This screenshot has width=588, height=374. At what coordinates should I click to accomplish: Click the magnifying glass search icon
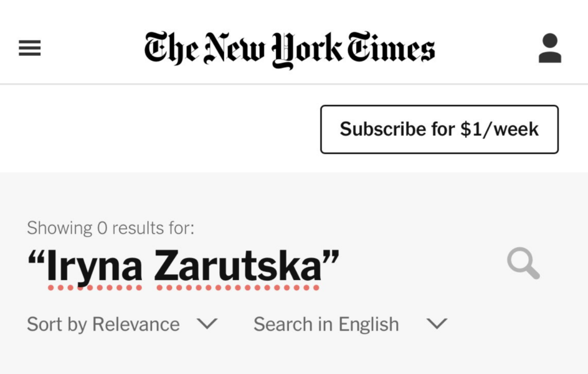pyautogui.click(x=523, y=264)
